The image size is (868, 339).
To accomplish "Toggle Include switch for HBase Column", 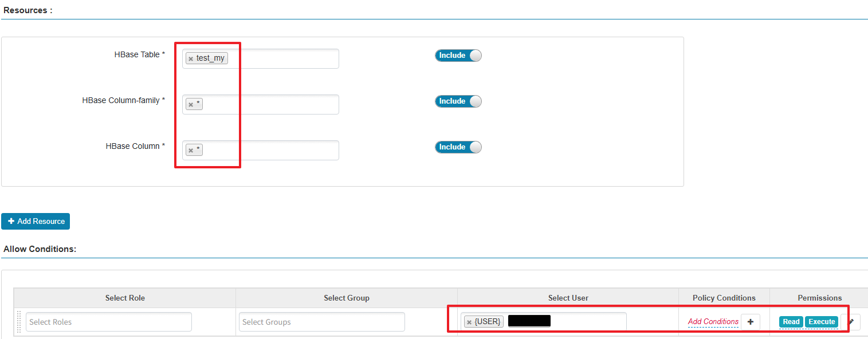I will [x=458, y=147].
